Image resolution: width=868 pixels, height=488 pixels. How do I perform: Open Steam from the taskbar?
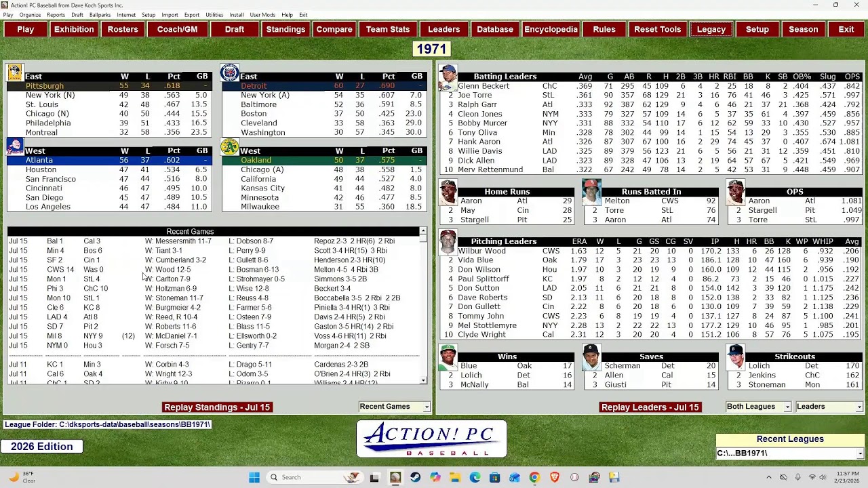coord(415,477)
